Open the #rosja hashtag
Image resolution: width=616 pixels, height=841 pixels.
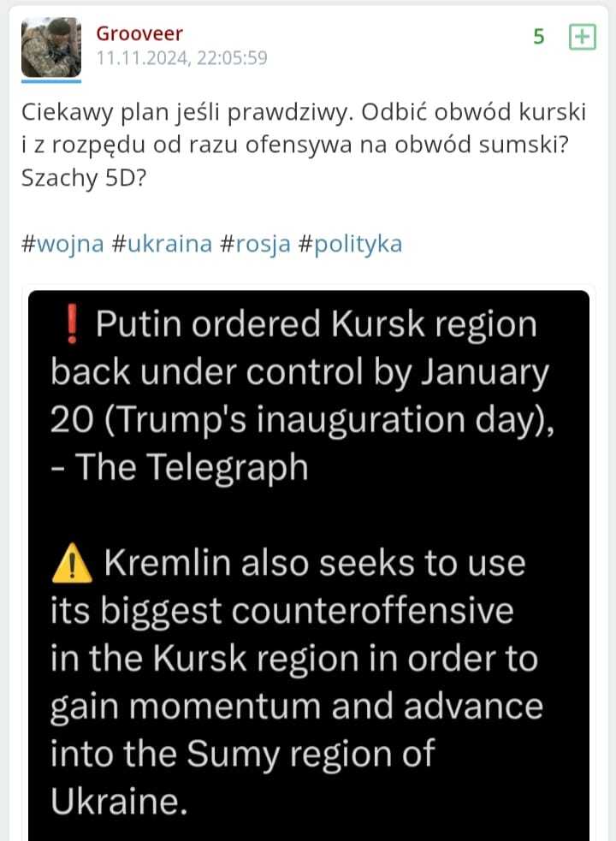pos(254,244)
